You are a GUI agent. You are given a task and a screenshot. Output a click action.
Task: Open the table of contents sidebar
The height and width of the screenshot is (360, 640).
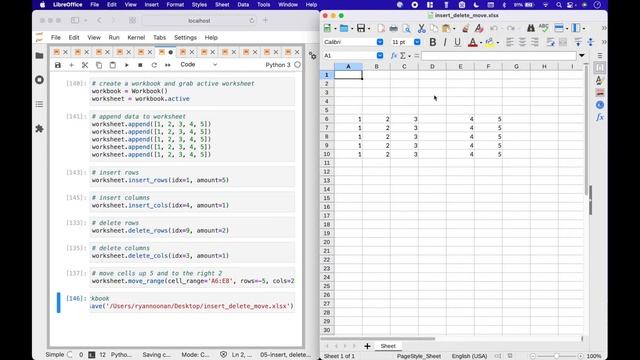[x=40, y=104]
